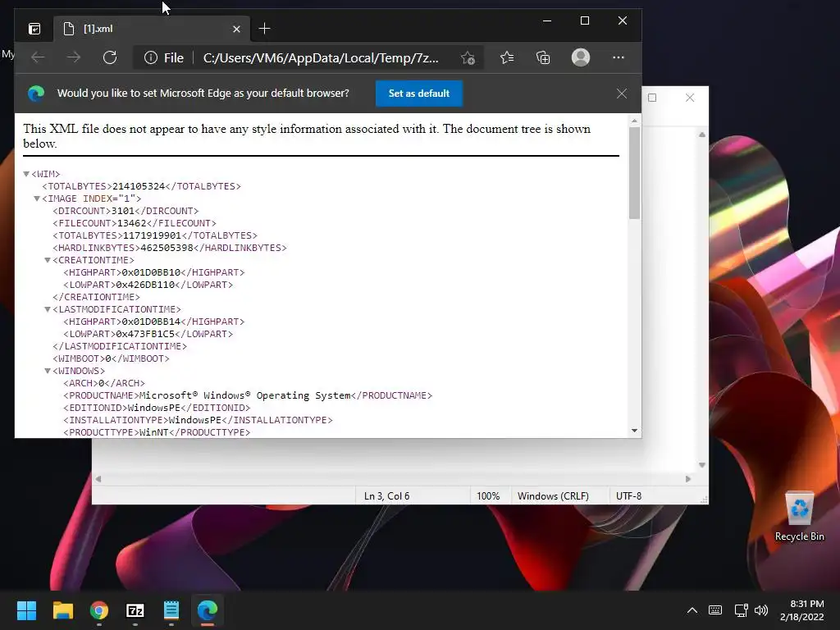Collapse the WIM root node
Screen dimensions: 840x630
(26, 174)
